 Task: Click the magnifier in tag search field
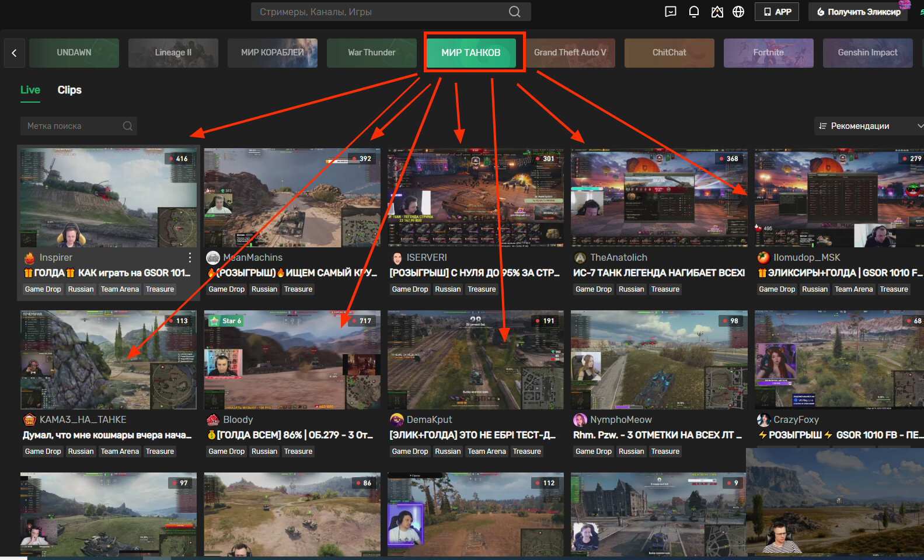(127, 126)
